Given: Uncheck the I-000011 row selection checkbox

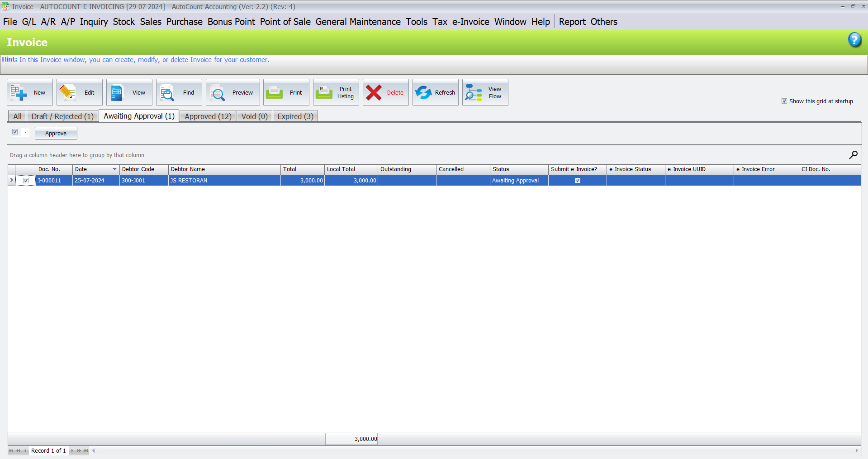Looking at the screenshot, I should coord(25,180).
